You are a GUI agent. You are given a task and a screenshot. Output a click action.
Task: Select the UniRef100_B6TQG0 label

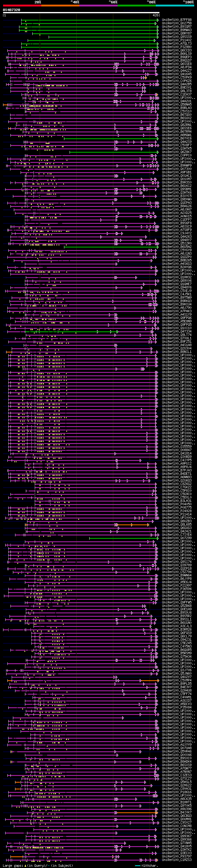[177, 115]
